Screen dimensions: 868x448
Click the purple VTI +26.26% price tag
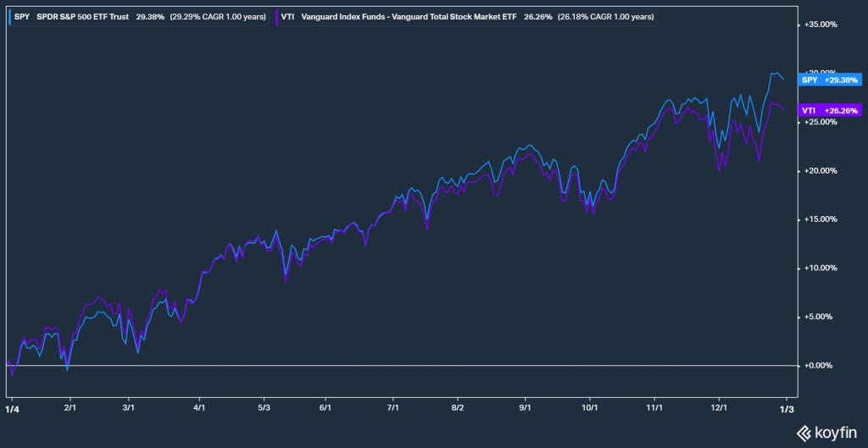pos(831,110)
